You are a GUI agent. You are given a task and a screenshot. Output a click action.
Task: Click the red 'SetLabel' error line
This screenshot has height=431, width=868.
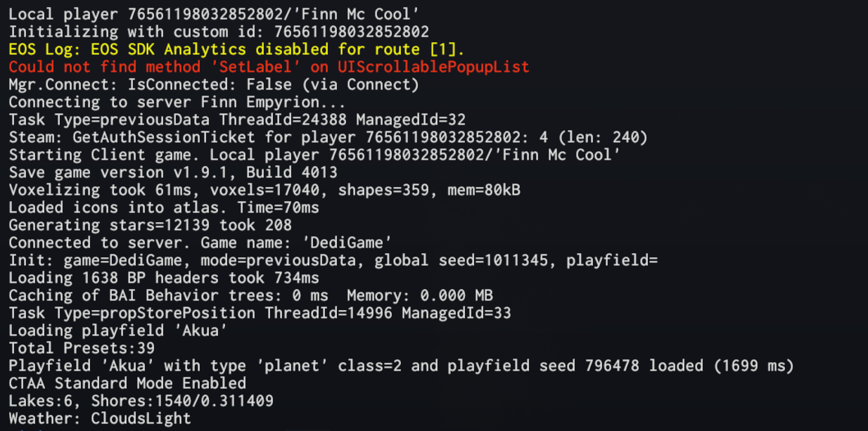[269, 67]
